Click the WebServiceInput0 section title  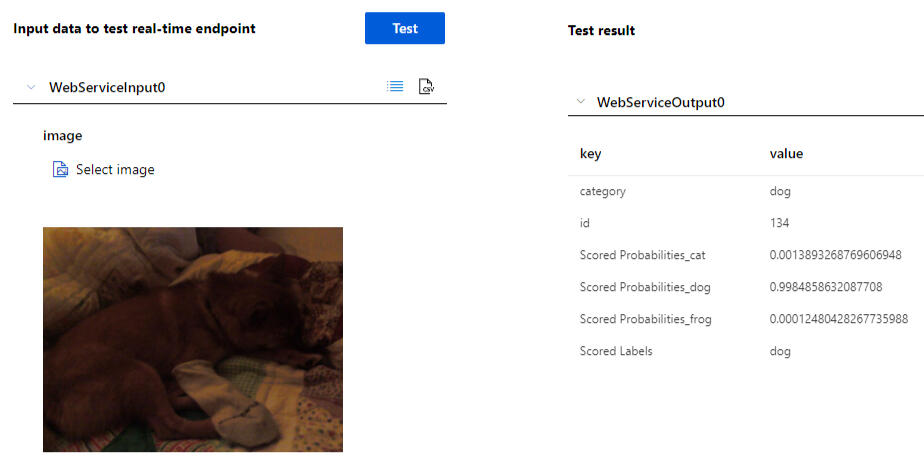point(107,87)
